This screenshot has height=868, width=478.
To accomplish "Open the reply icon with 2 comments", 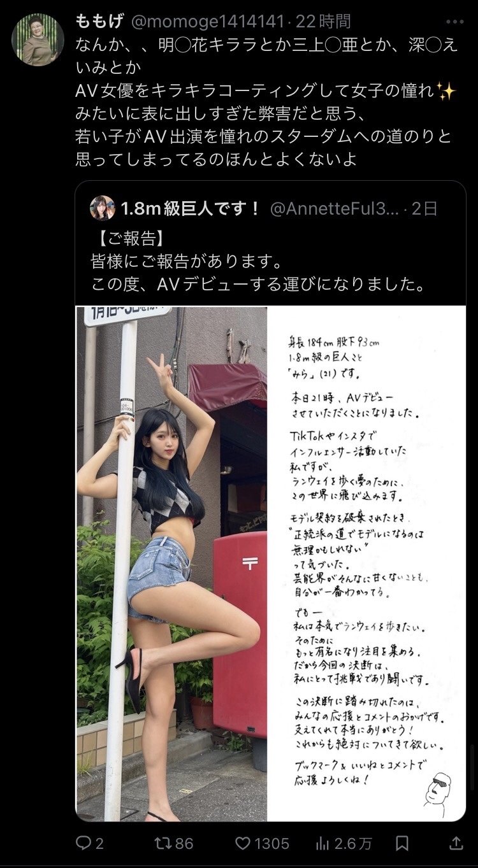I will tap(83, 843).
